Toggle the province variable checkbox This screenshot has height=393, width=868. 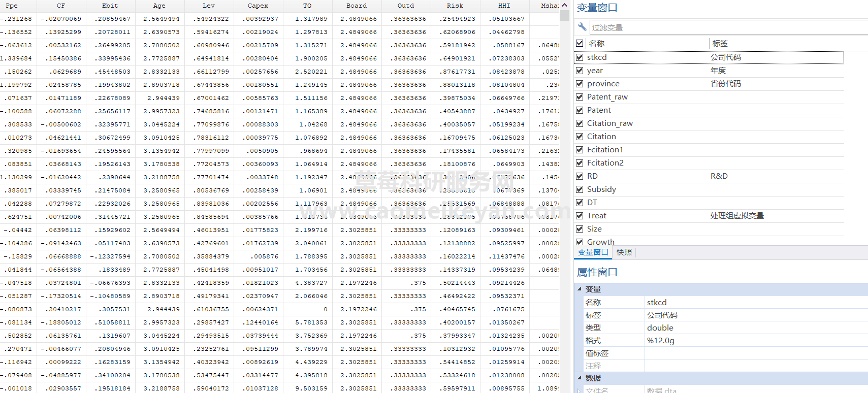coord(580,84)
